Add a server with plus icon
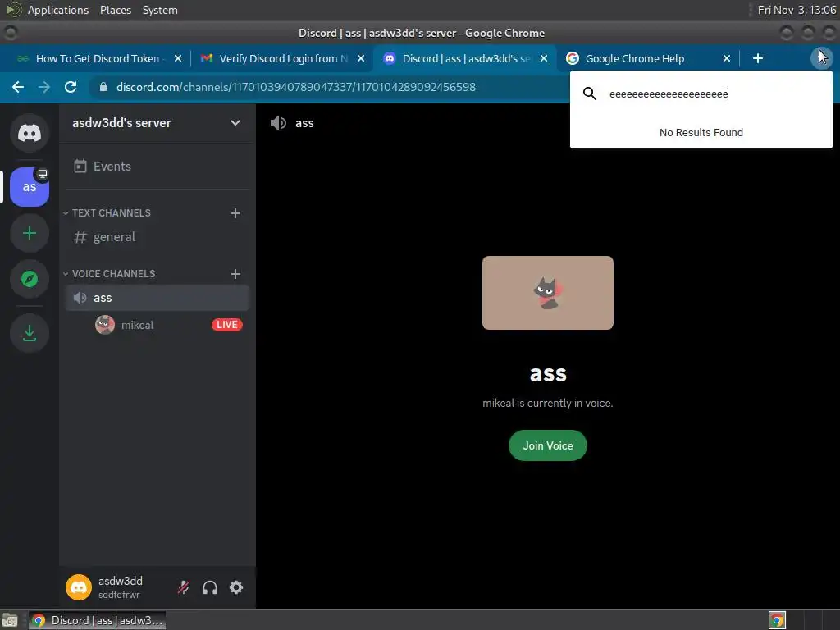Screen dimensions: 840x630 [x=30, y=233]
